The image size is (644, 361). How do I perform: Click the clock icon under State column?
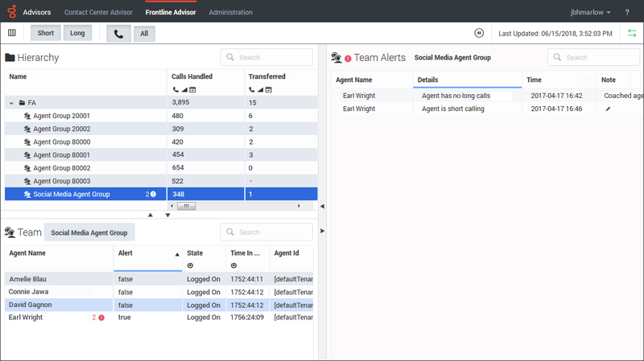click(190, 265)
